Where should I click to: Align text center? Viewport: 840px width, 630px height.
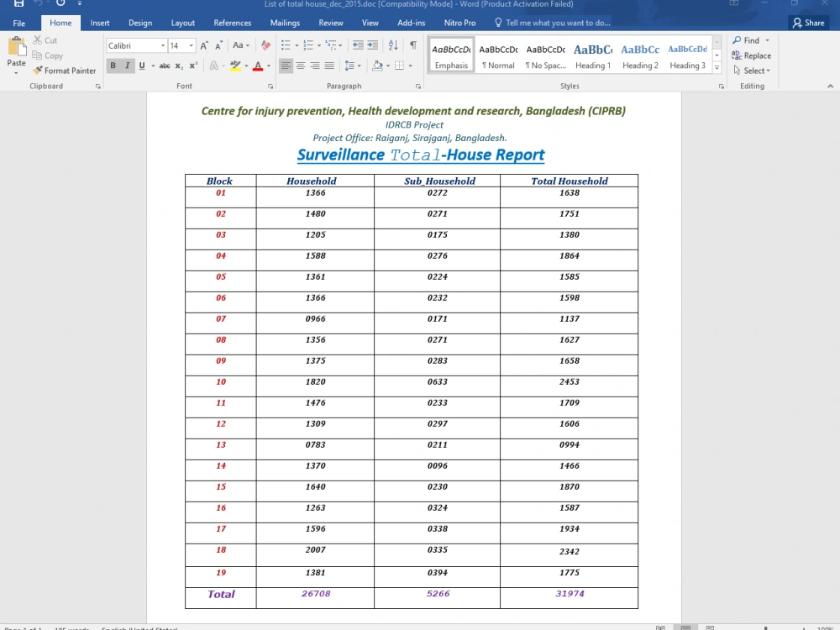[301, 66]
